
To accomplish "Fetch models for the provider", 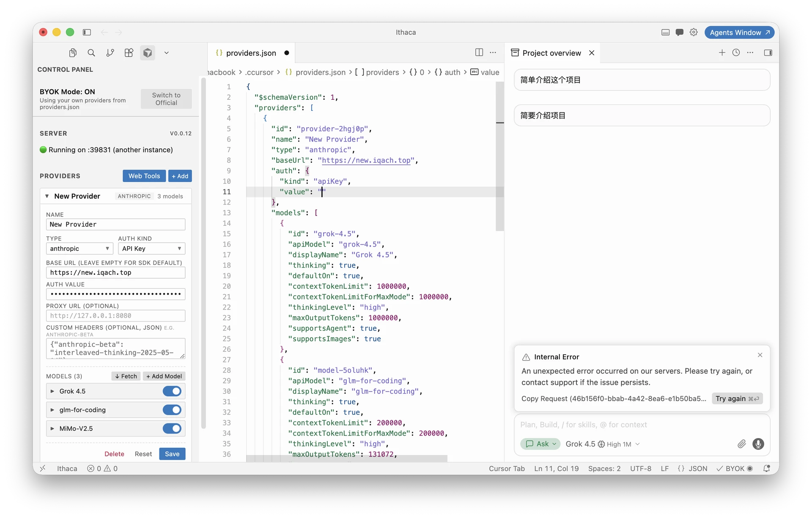I will click(126, 376).
